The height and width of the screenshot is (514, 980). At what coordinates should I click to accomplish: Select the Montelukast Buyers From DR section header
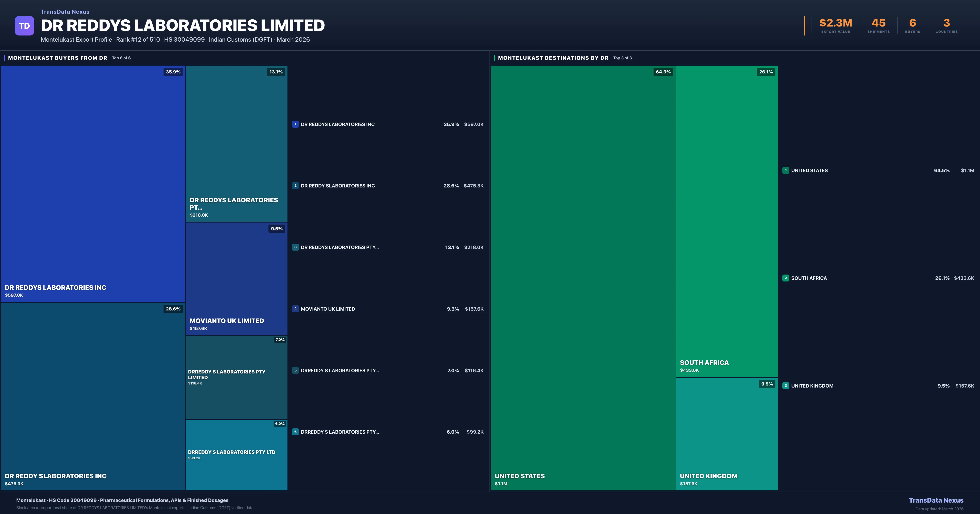point(57,58)
